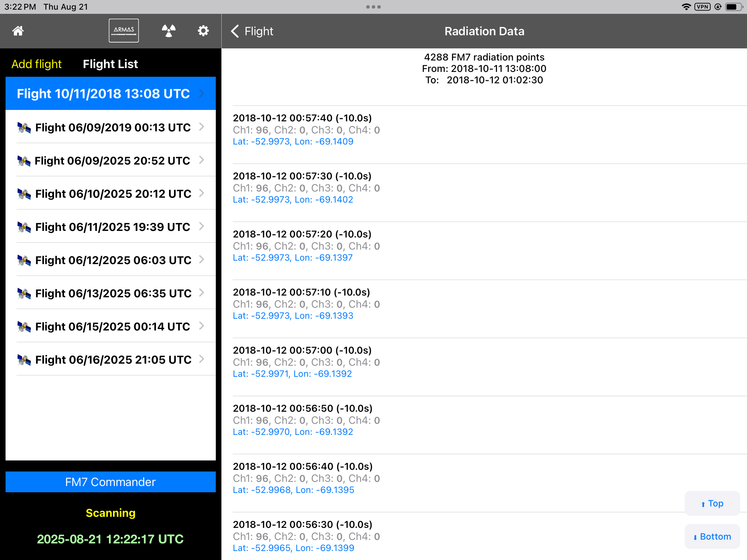Tap the Home icon

click(18, 31)
